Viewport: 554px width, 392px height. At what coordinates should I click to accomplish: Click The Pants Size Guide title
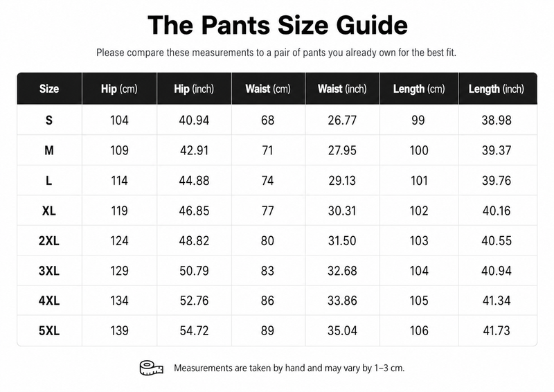pyautogui.click(x=278, y=25)
